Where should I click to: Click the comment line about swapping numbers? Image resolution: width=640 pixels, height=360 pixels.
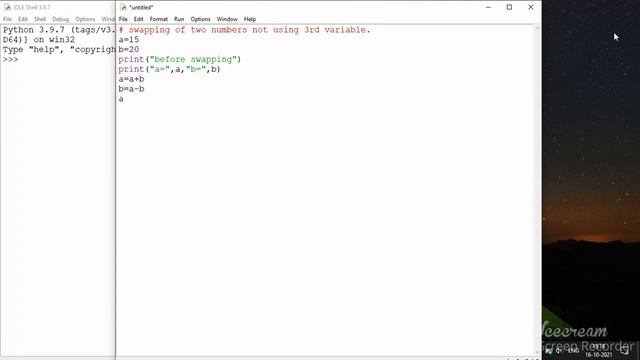(x=244, y=30)
